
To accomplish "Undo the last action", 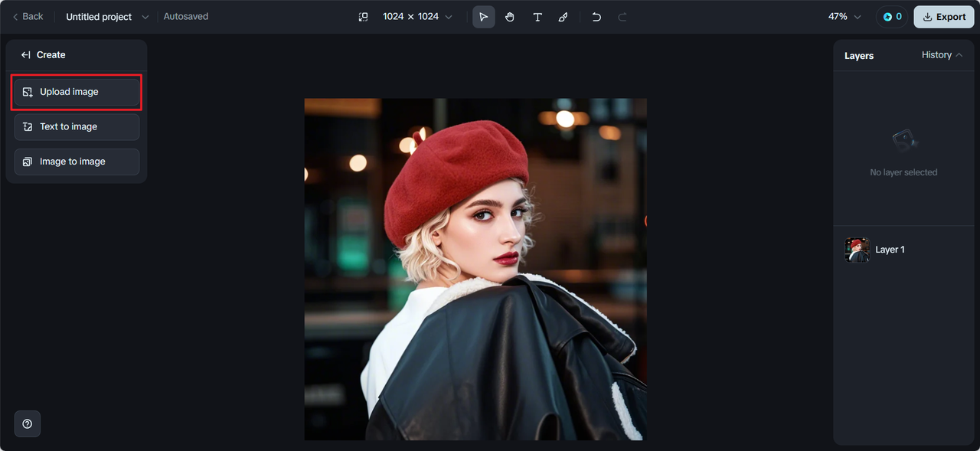I will pyautogui.click(x=596, y=17).
